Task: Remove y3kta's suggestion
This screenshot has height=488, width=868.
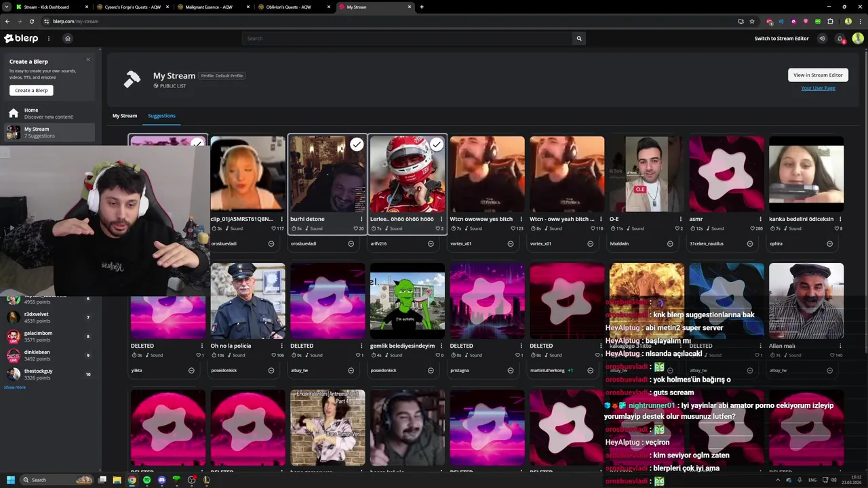Action: [191, 371]
